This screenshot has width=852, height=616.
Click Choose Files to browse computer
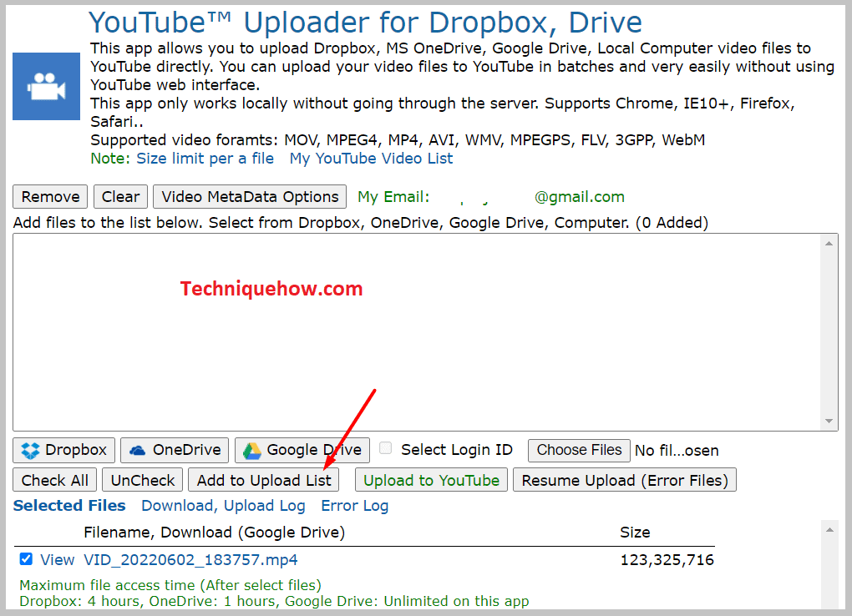pyautogui.click(x=579, y=451)
